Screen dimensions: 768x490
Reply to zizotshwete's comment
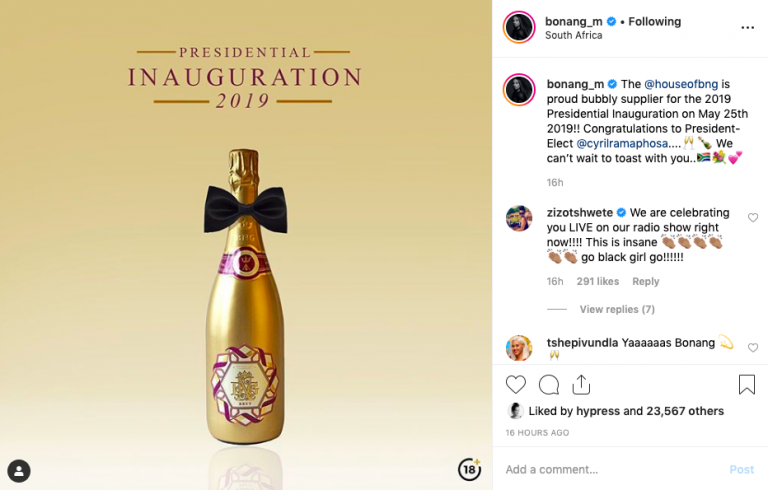646,282
